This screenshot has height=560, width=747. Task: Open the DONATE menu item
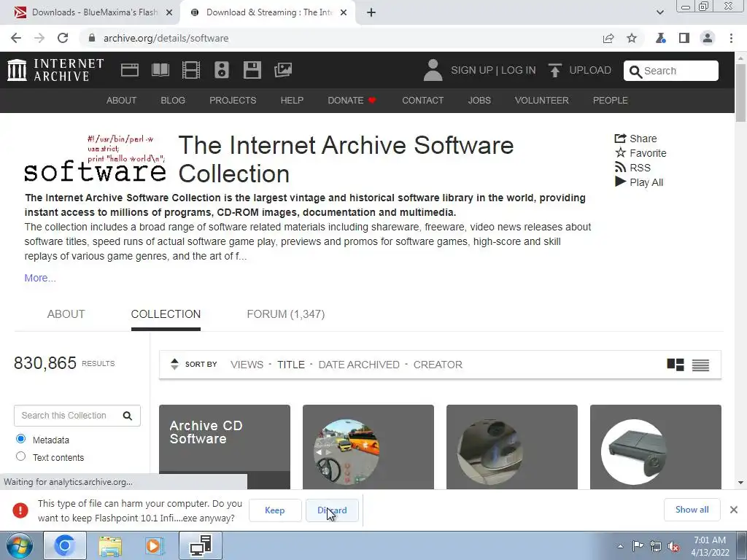[x=352, y=101]
